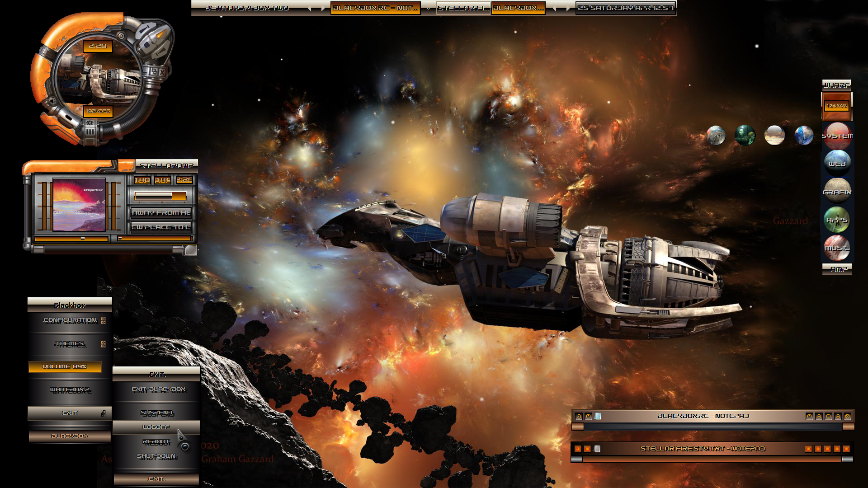Screen dimensions: 868x488
Task: Choose Exit Blackbox menu entry
Action: pyautogui.click(x=158, y=389)
